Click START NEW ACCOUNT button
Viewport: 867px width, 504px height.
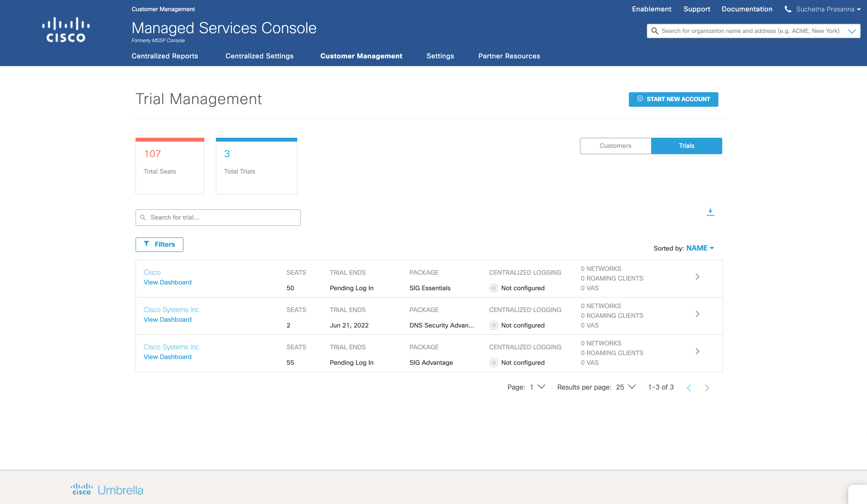(673, 99)
